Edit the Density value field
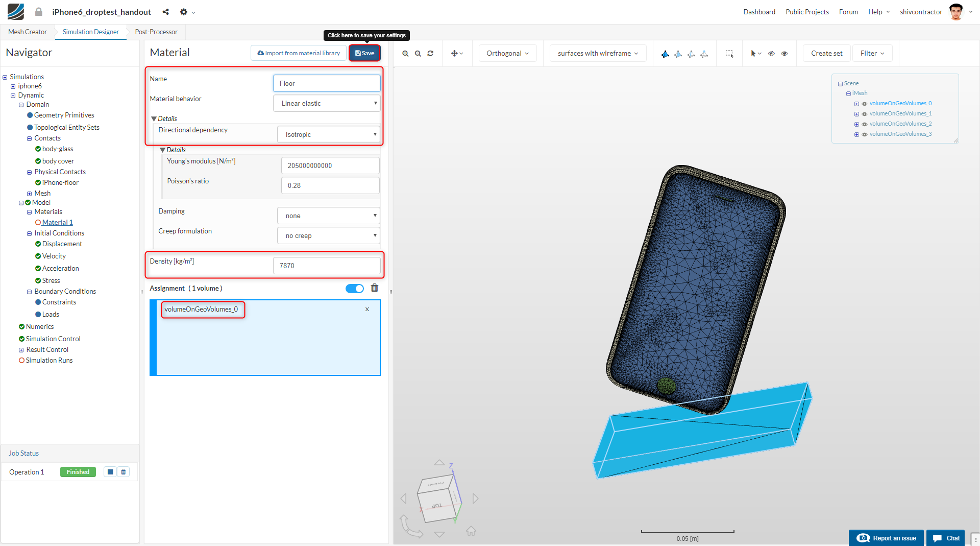Image resolution: width=980 pixels, height=546 pixels. coord(327,266)
